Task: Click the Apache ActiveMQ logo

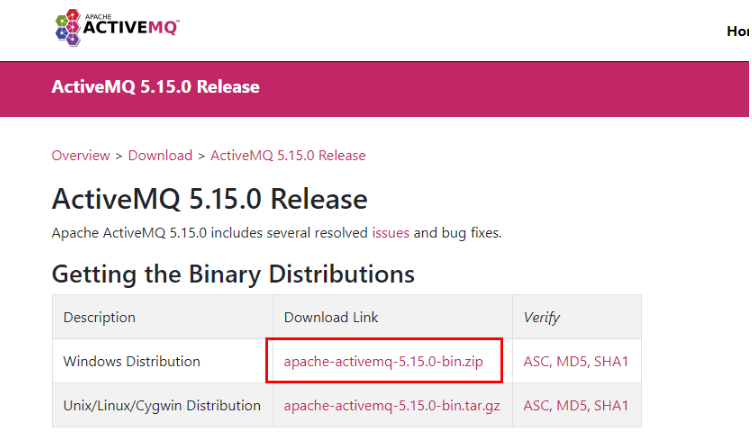Action: click(x=118, y=27)
